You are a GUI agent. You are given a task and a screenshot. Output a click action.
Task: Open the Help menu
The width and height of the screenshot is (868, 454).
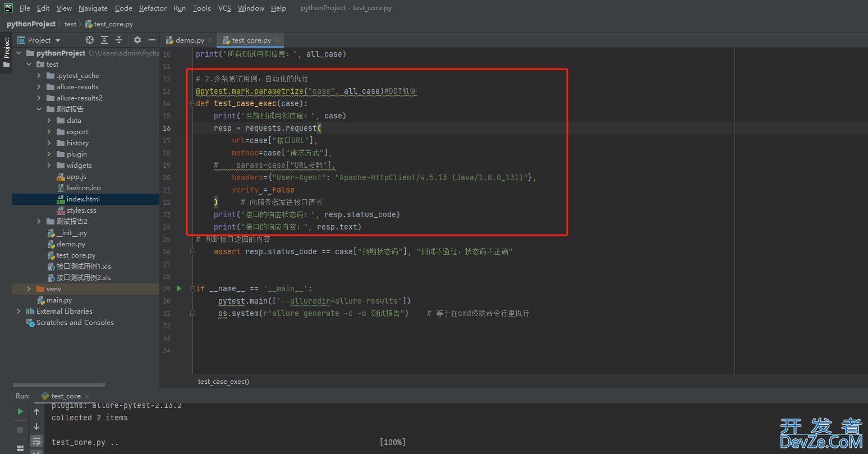coord(278,8)
